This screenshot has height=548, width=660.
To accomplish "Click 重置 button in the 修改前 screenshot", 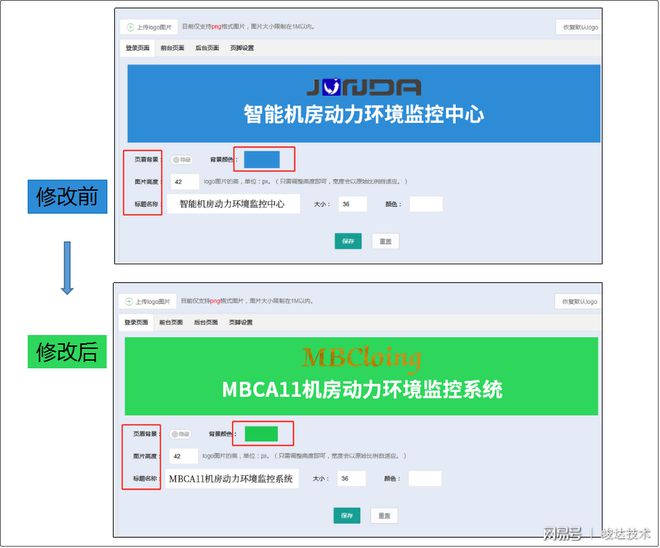I will point(386,241).
